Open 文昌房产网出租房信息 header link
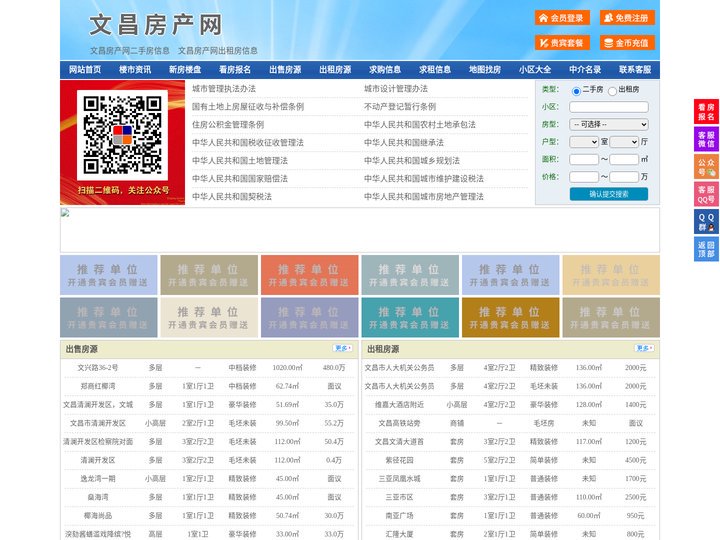 [x=218, y=51]
